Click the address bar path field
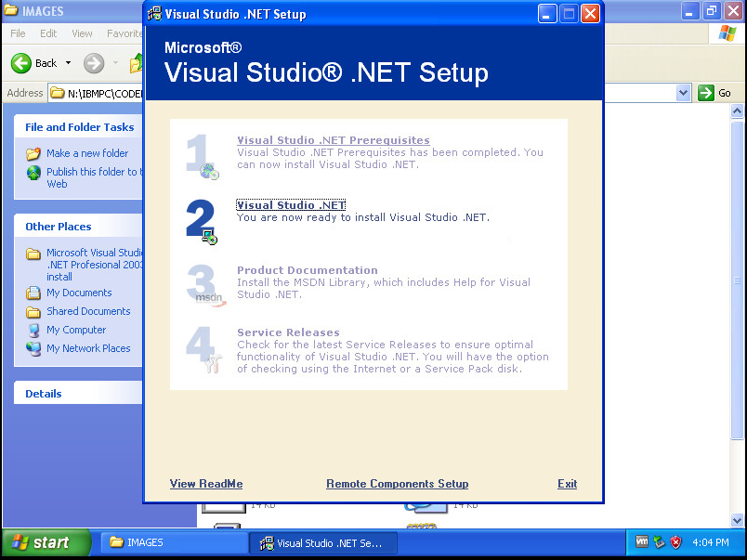 pos(96,93)
